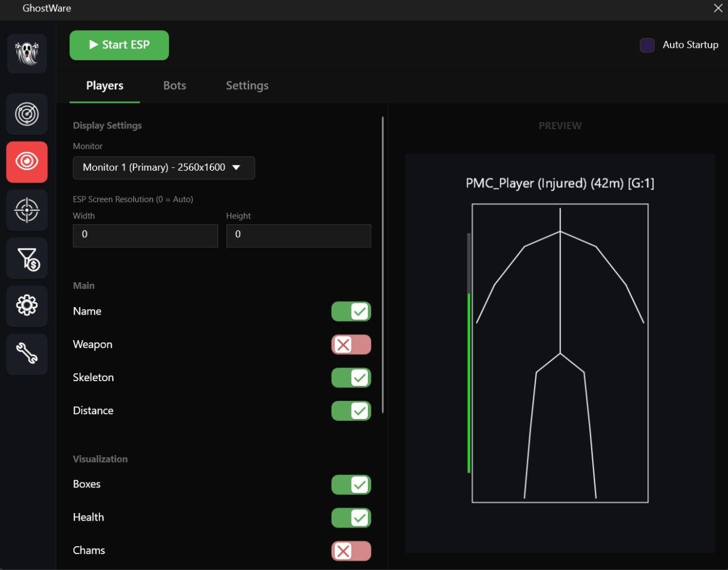The height and width of the screenshot is (570, 728).
Task: Click the ghost logo icon in the sidebar
Action: (27, 53)
